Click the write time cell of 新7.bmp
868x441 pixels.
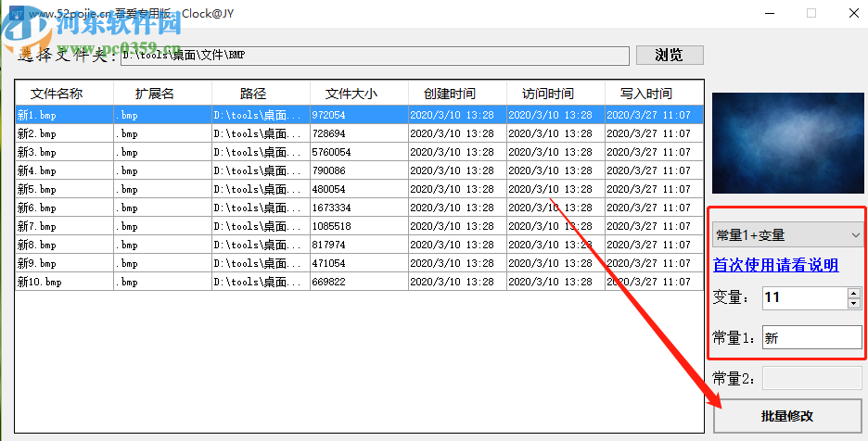coord(654,226)
